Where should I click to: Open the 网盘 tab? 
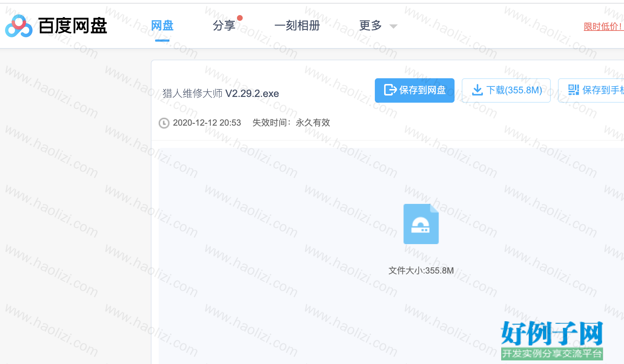click(162, 25)
